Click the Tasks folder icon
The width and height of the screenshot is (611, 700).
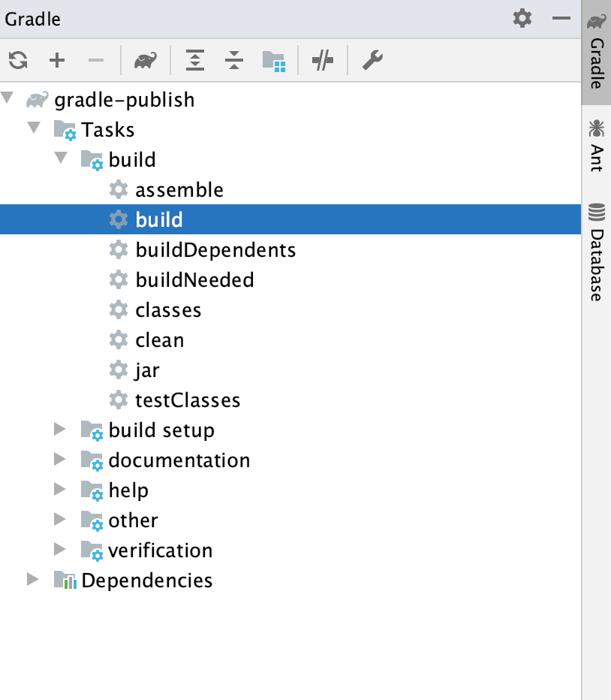click(65, 130)
